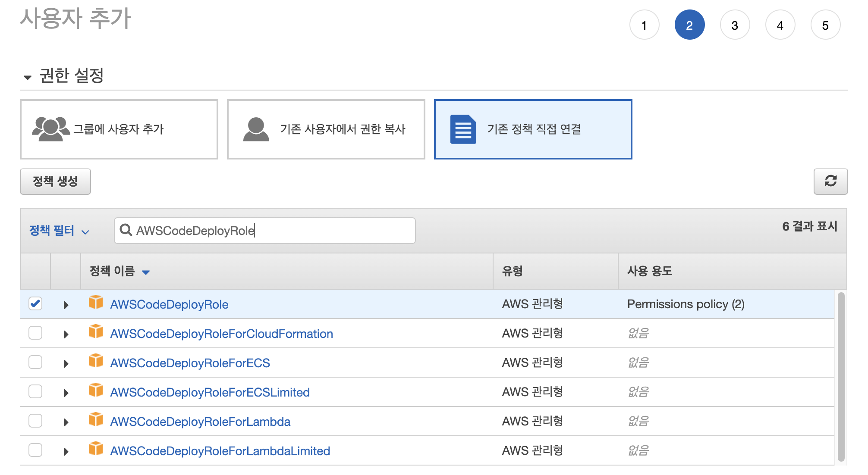
Task: Click the orange box icon beside AWSCodeDeployRoleForECS
Action: (95, 361)
